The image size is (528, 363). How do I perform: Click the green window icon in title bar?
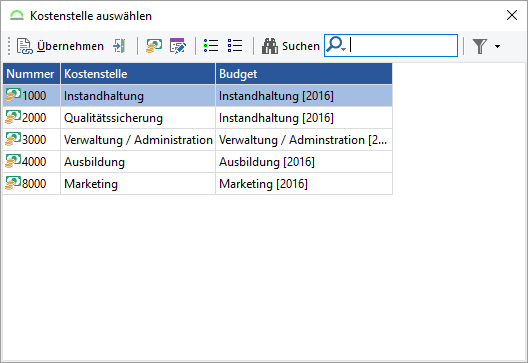(x=16, y=15)
